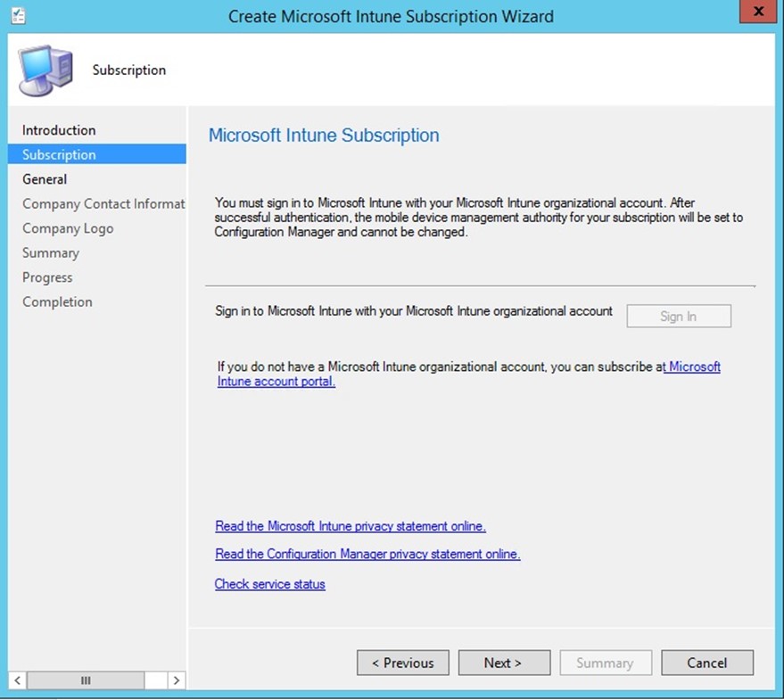This screenshot has height=700, width=784.
Task: Read the Configuration Manager privacy statement online
Action: [367, 554]
